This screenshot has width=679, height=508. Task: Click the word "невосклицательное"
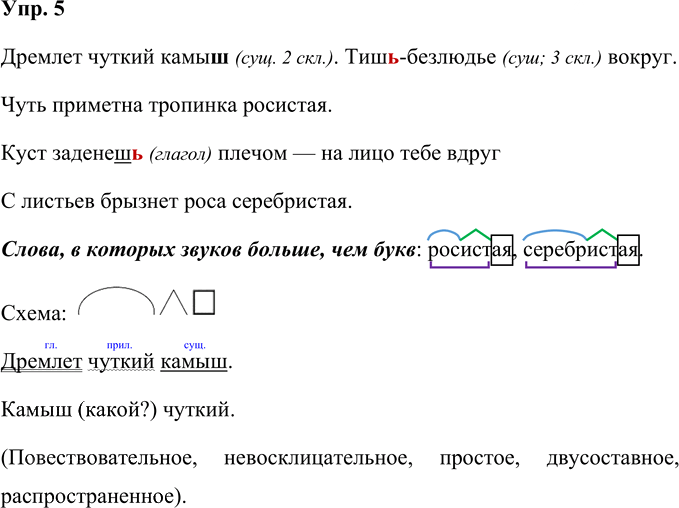coord(319,458)
